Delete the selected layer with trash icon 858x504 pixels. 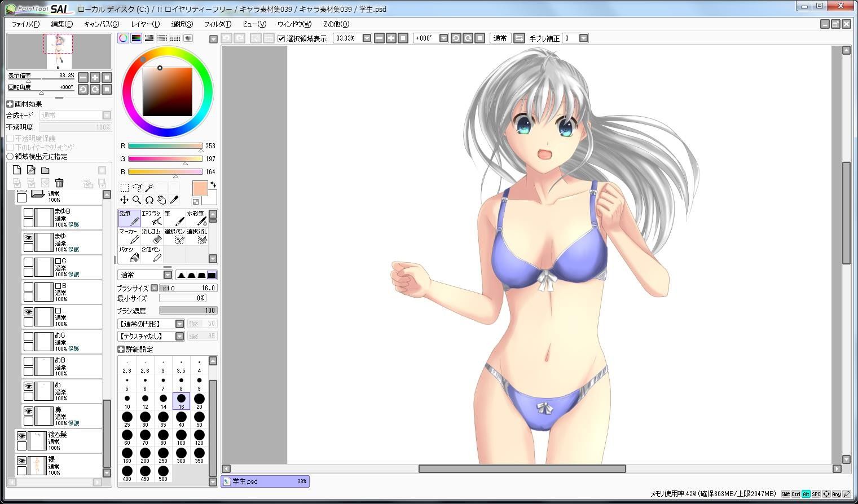[x=59, y=183]
